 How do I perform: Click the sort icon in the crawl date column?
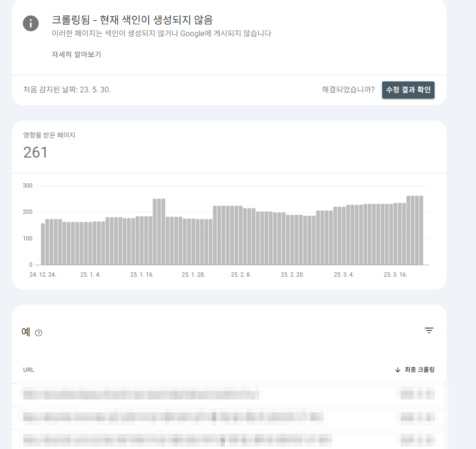(x=397, y=369)
